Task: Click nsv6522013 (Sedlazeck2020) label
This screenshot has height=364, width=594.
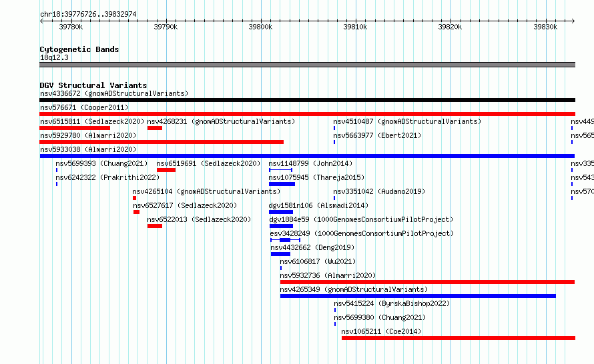Action: point(199,219)
